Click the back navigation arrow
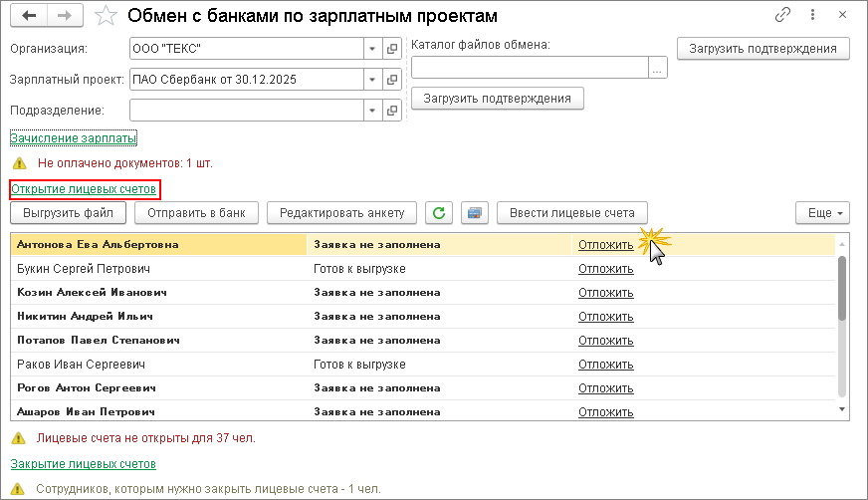 click(28, 16)
